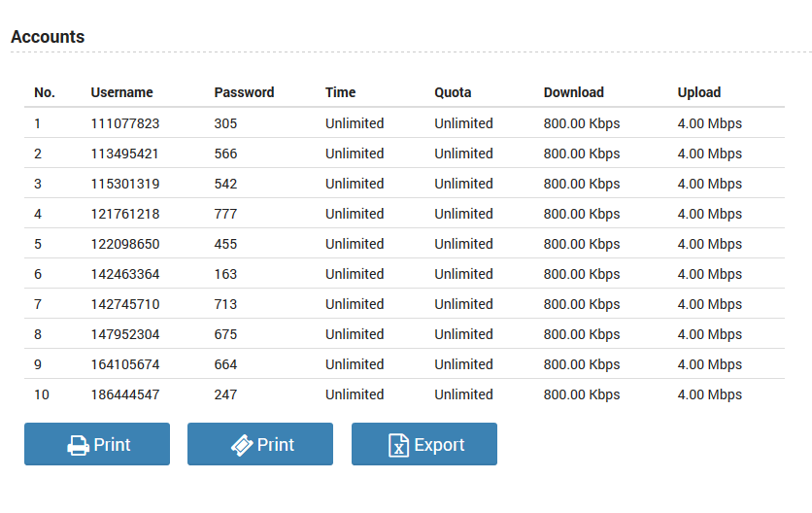Select password 777 in row 4
The image size is (812, 513).
click(x=225, y=214)
